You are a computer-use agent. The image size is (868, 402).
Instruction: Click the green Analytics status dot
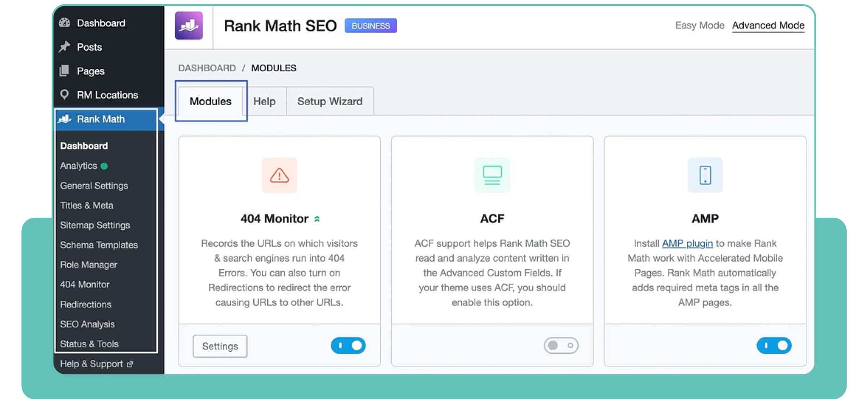point(104,166)
